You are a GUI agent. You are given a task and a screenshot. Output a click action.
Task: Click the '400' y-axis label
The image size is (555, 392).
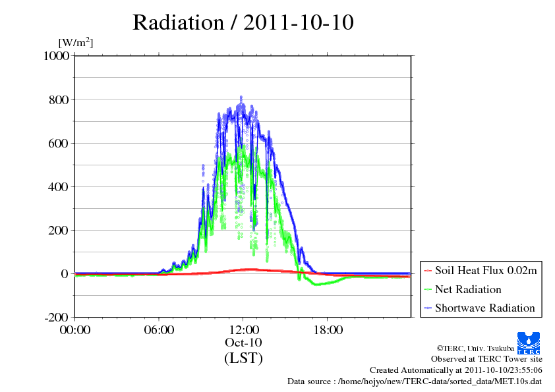tap(59, 187)
